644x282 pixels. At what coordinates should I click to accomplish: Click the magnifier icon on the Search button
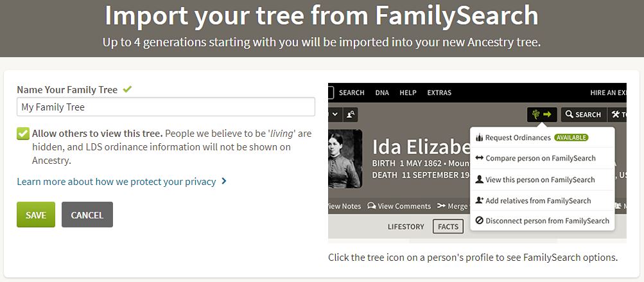(x=569, y=114)
